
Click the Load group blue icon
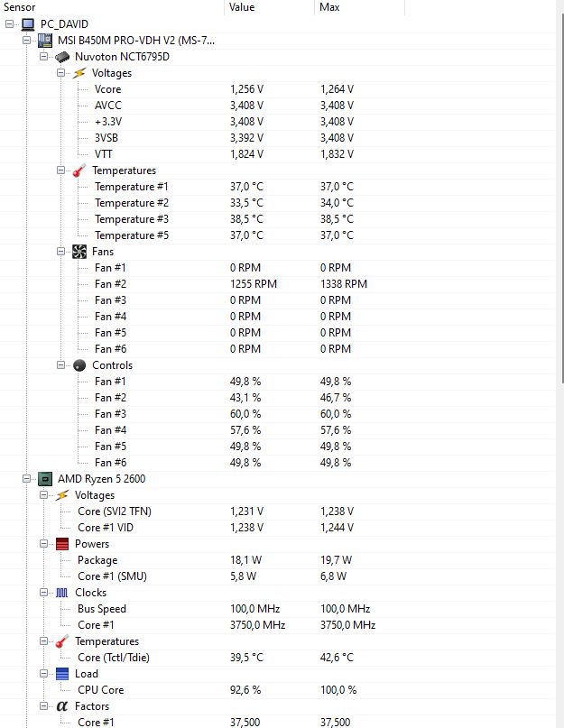point(62,674)
